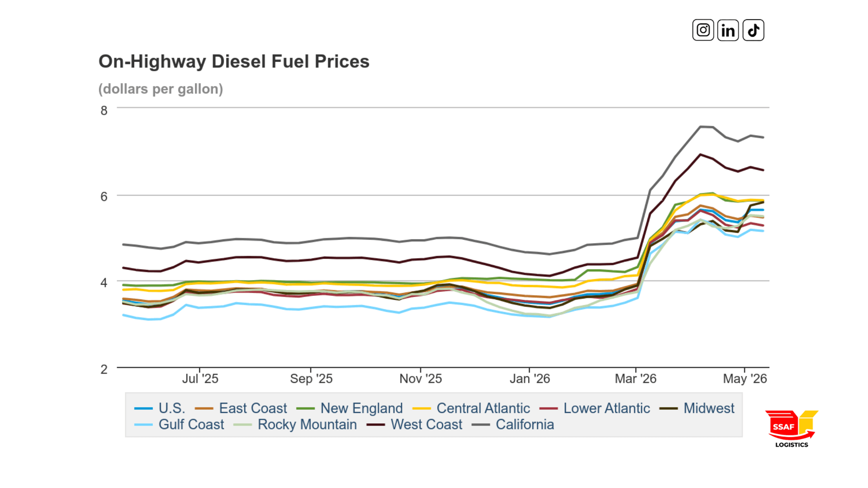Toggle U.S. series in legend

pyautogui.click(x=160, y=408)
